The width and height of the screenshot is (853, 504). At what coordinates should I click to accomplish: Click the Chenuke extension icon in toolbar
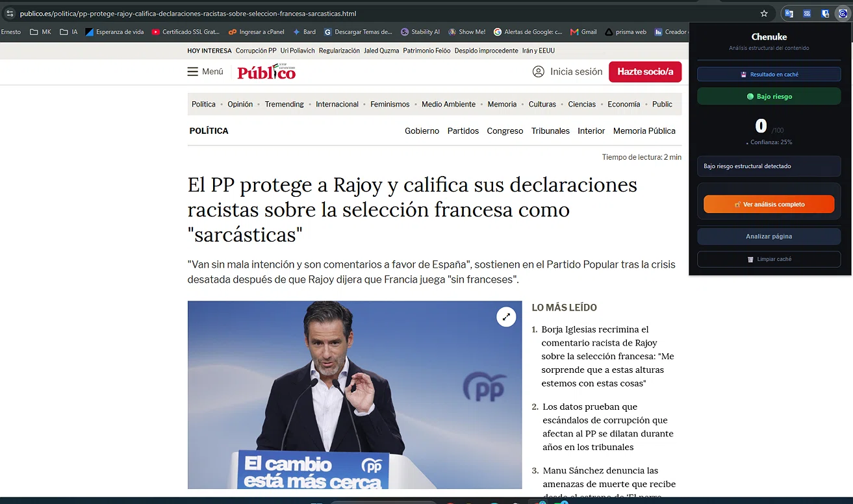[843, 13]
